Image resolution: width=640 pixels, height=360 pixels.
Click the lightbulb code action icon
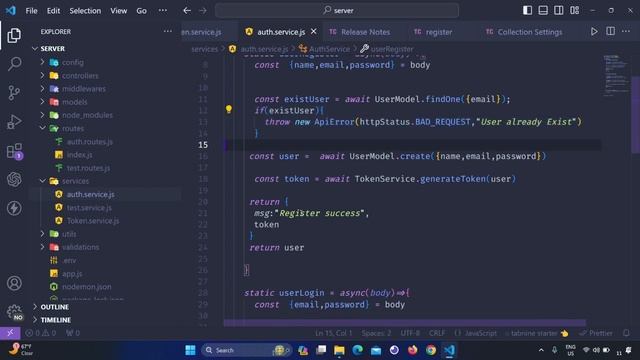point(229,109)
